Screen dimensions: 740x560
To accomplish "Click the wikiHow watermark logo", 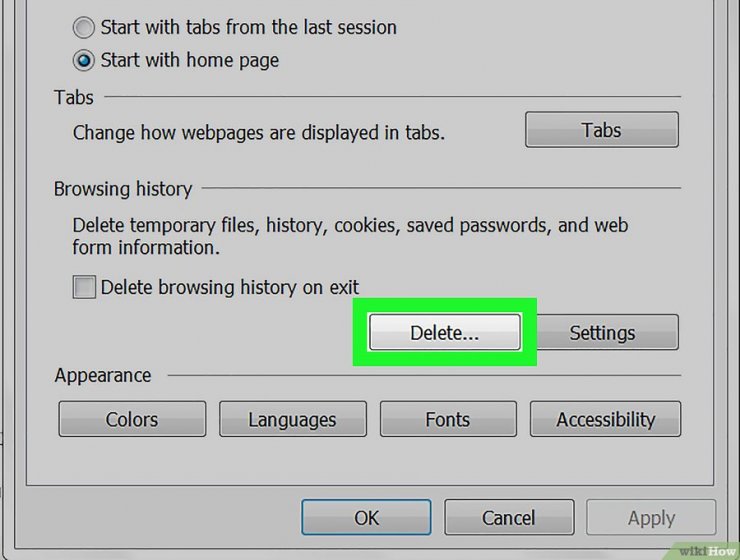I will click(x=707, y=550).
